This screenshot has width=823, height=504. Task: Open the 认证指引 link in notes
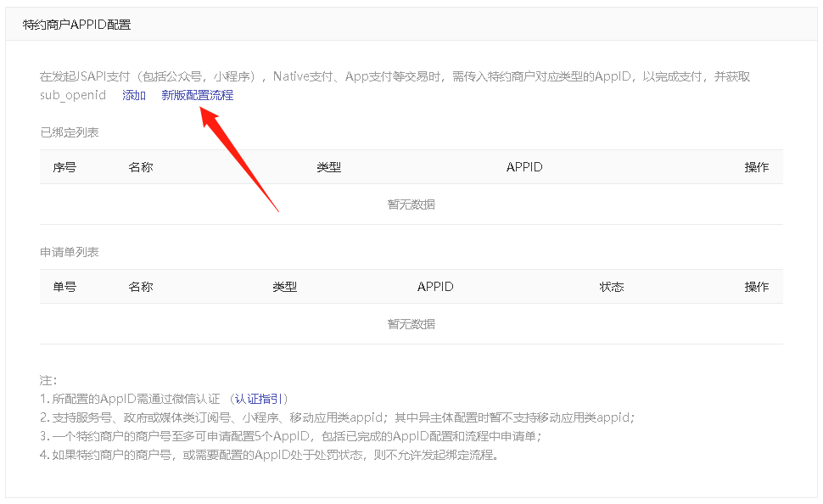[x=260, y=399]
